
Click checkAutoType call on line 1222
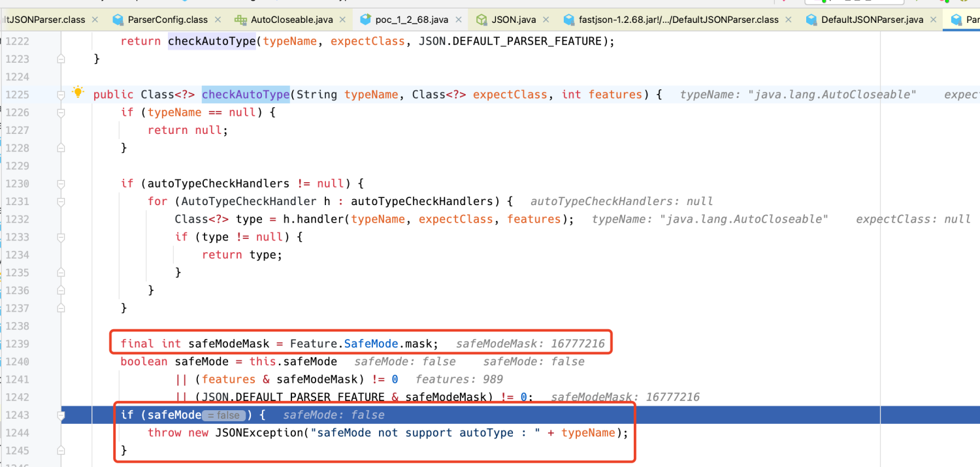pyautogui.click(x=212, y=41)
